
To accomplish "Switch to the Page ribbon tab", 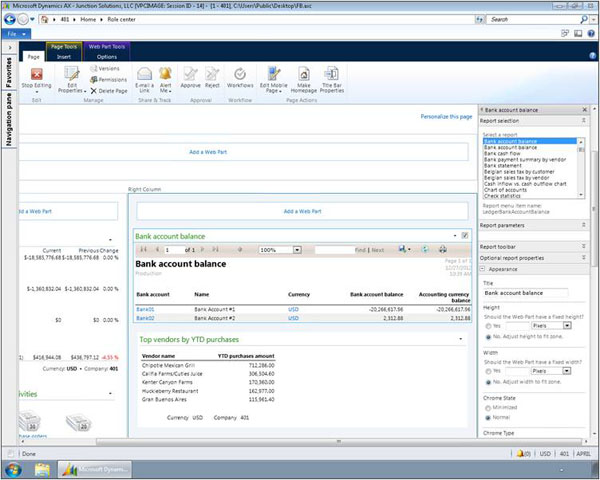I will [34, 57].
